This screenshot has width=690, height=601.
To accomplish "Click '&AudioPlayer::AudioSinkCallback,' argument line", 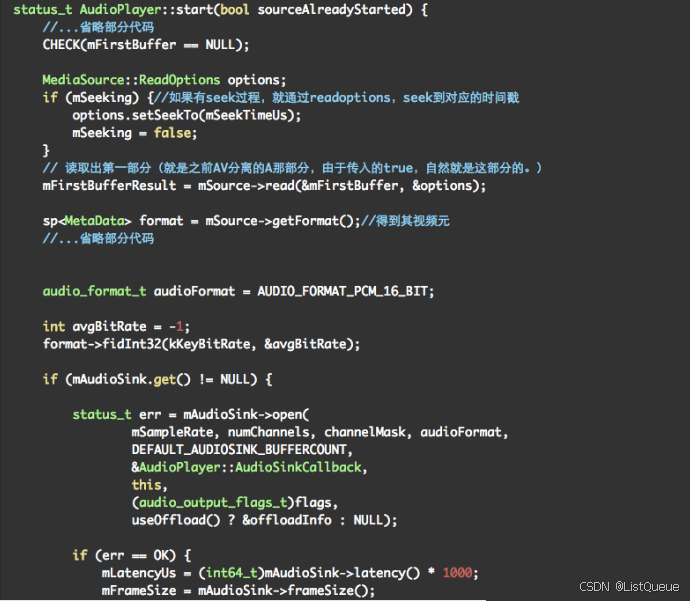I will click(249, 467).
